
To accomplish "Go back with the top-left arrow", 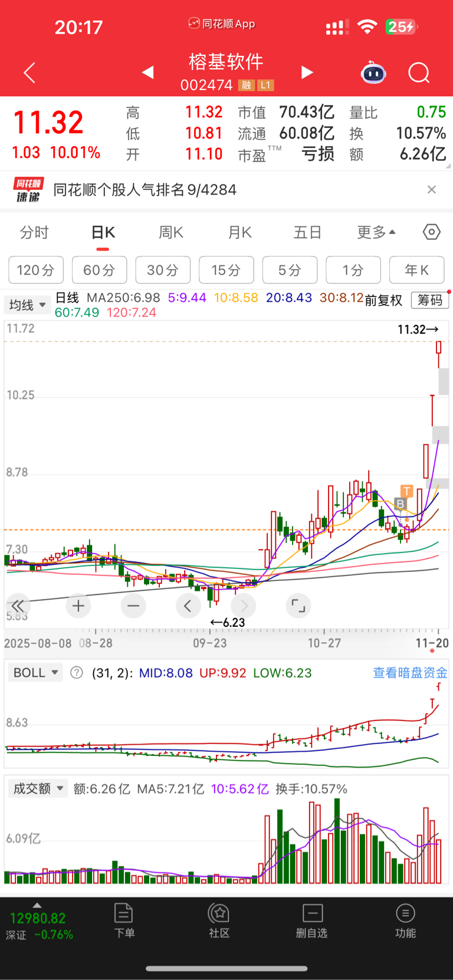I will click(x=29, y=73).
